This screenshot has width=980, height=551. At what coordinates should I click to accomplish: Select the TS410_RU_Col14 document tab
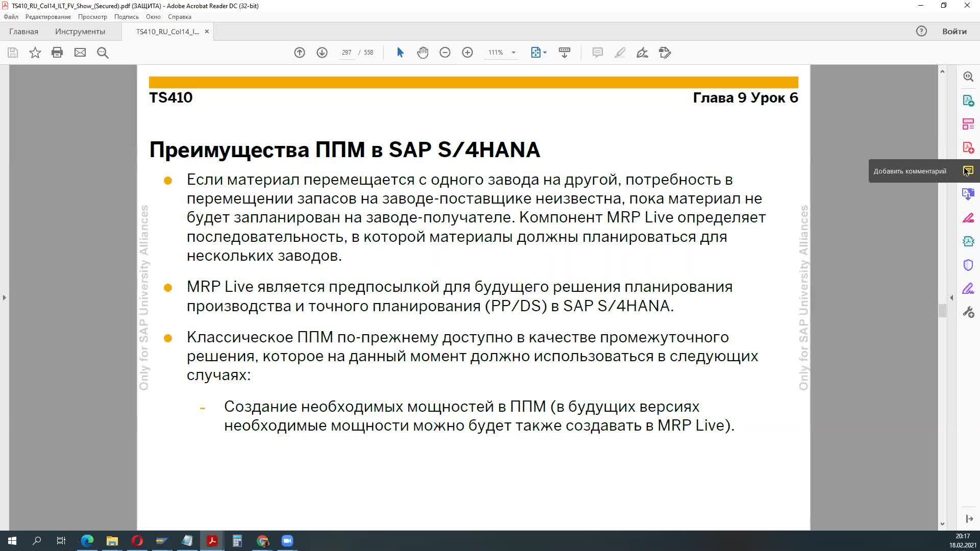point(167,32)
